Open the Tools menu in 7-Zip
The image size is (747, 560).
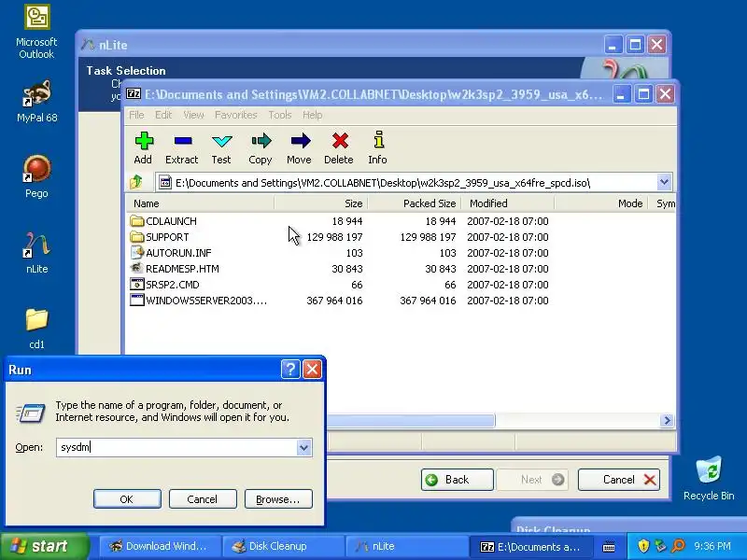[x=279, y=115]
